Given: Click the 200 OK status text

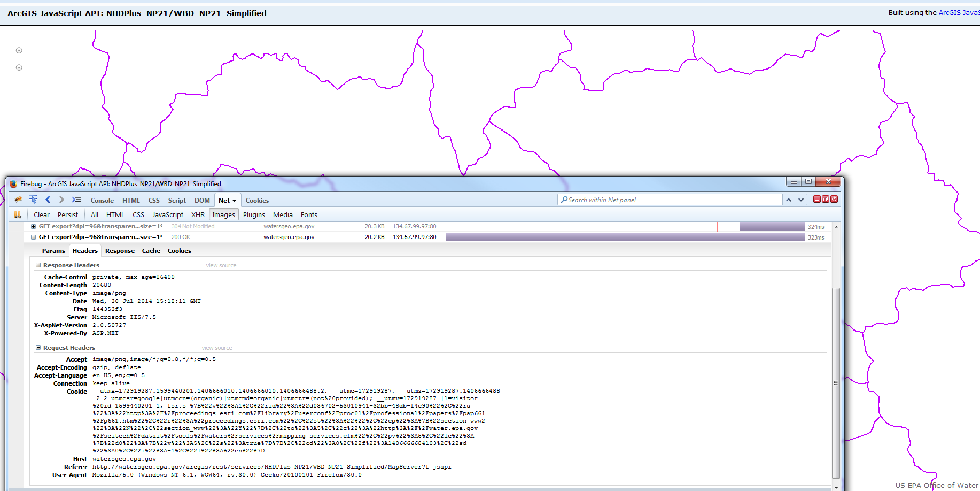Looking at the screenshot, I should click(x=181, y=237).
